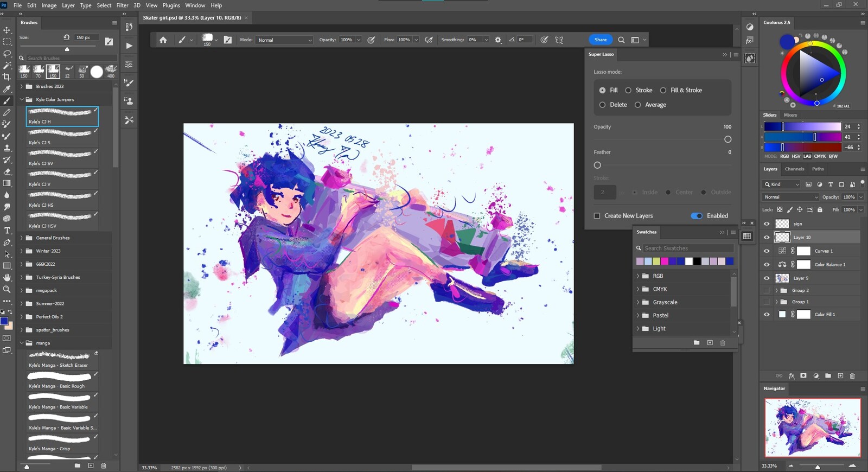Collapse the Kyle Color Jumpers folder
868x472 pixels.
[x=22, y=99]
